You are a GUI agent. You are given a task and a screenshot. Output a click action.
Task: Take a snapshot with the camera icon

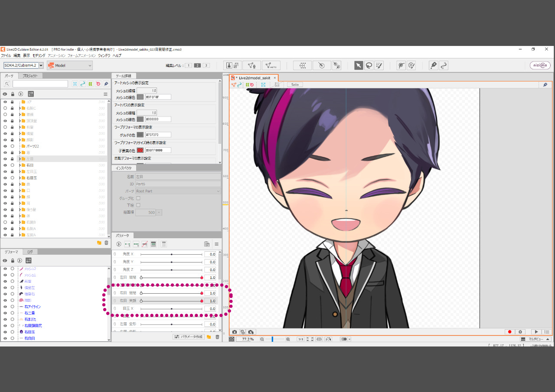tap(234, 332)
